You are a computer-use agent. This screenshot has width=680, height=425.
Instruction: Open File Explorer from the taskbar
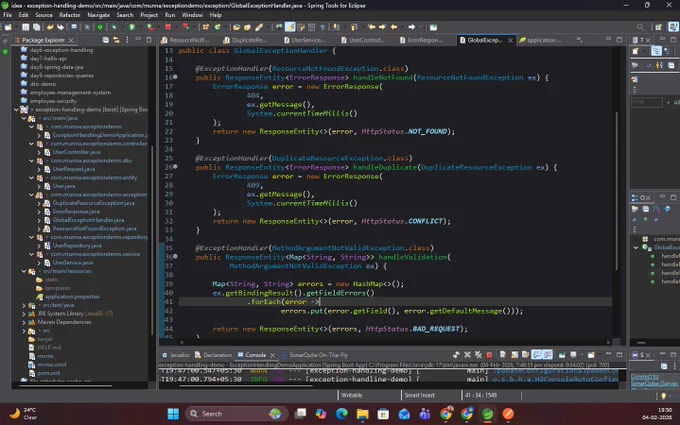[x=363, y=414]
